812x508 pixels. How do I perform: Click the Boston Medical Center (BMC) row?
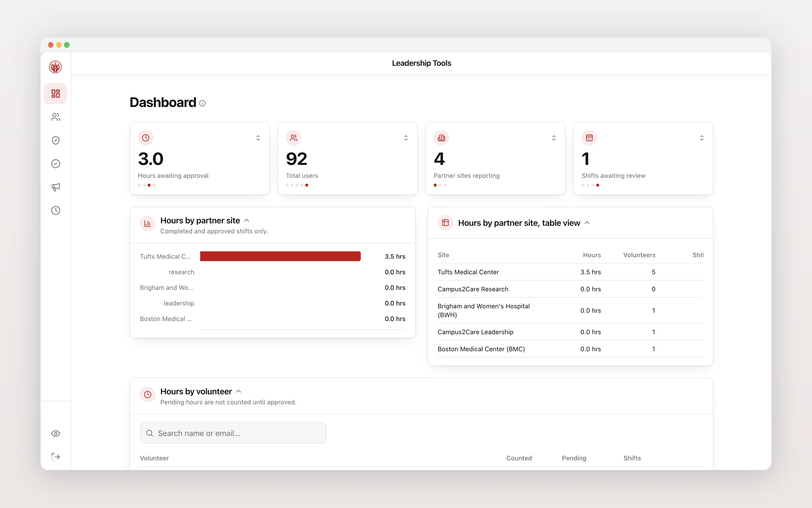(x=570, y=349)
